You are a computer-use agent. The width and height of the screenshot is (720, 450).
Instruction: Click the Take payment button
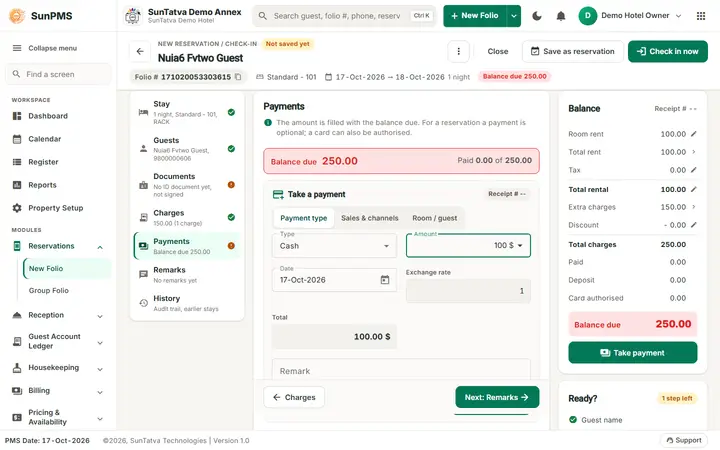[x=632, y=353]
